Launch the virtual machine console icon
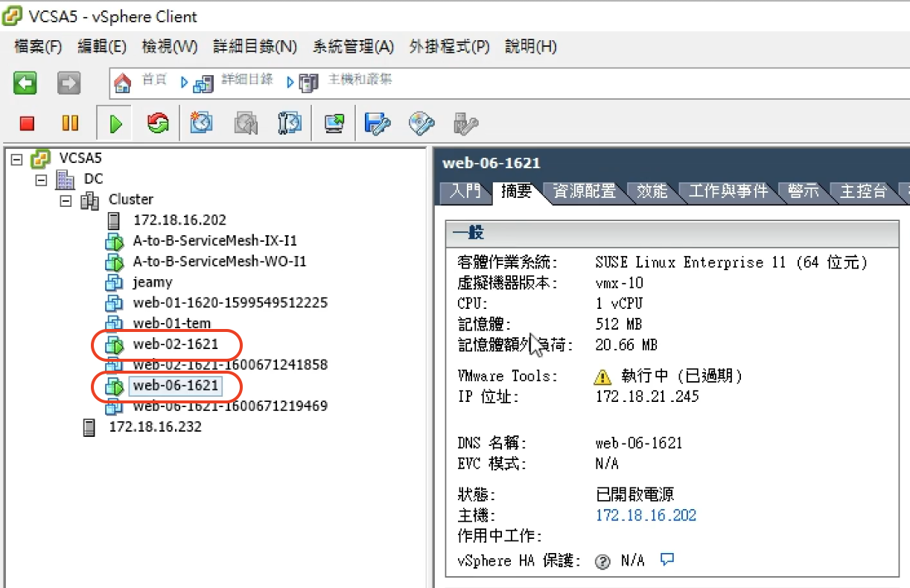This screenshot has width=910, height=588. (334, 123)
